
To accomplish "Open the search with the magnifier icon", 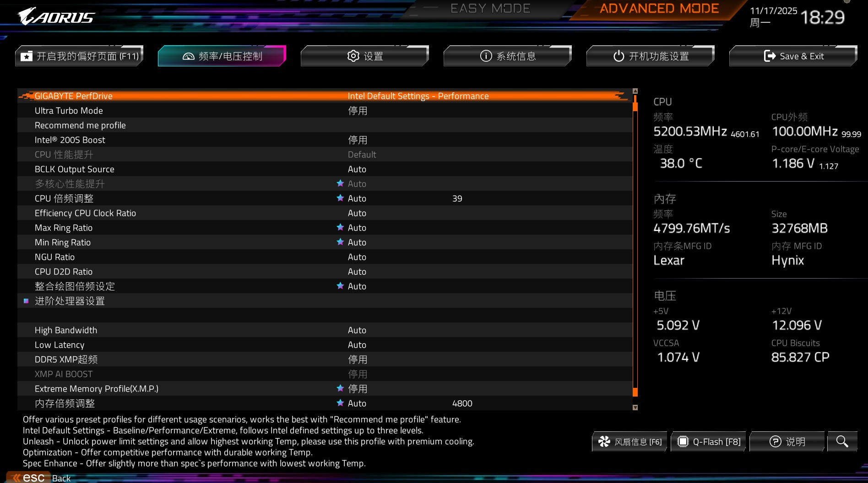I will pyautogui.click(x=842, y=441).
